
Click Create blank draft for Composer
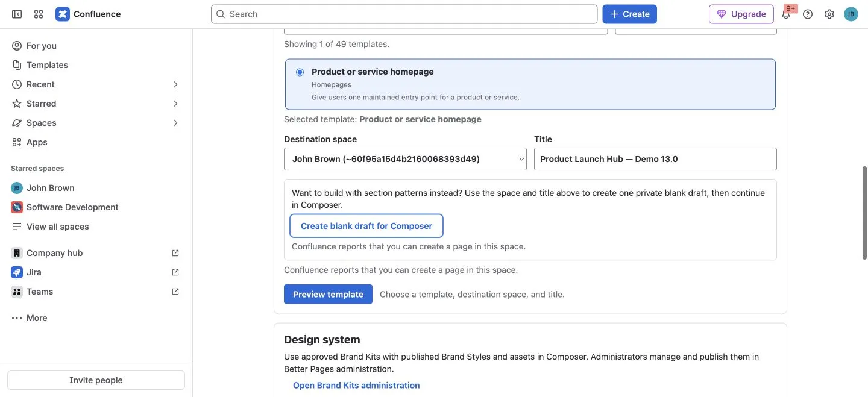pyautogui.click(x=366, y=226)
